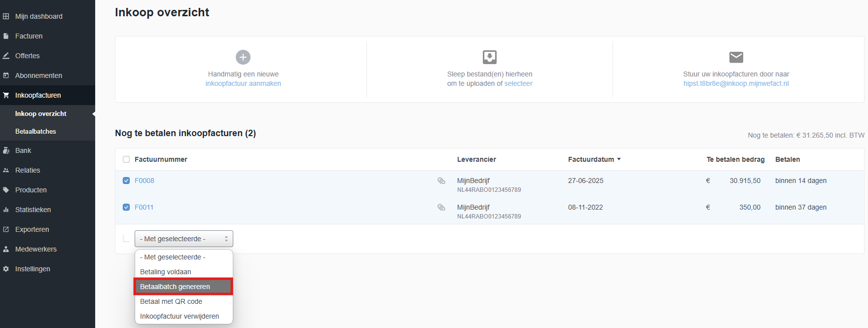Viewport: 868px width, 328px height.
Task: Open the 'Met geselecteerde' dropdown
Action: (183, 239)
